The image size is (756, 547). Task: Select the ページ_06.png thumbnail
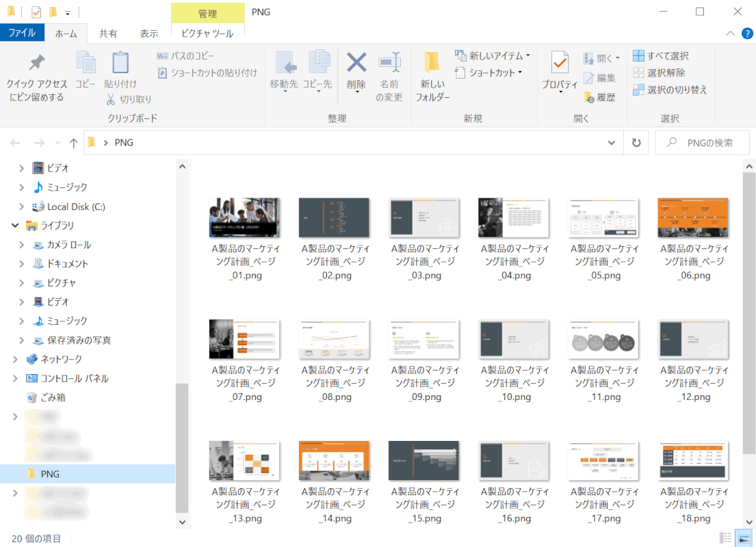(692, 217)
